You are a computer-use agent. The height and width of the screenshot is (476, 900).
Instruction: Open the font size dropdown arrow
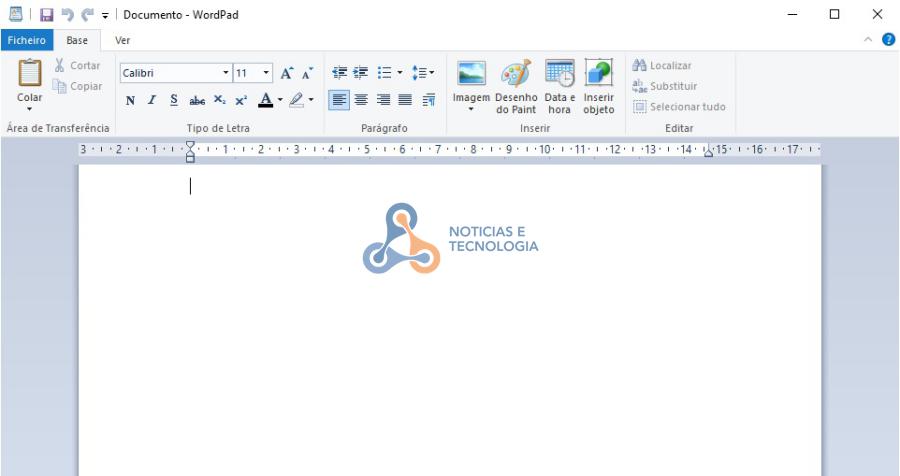(x=266, y=73)
